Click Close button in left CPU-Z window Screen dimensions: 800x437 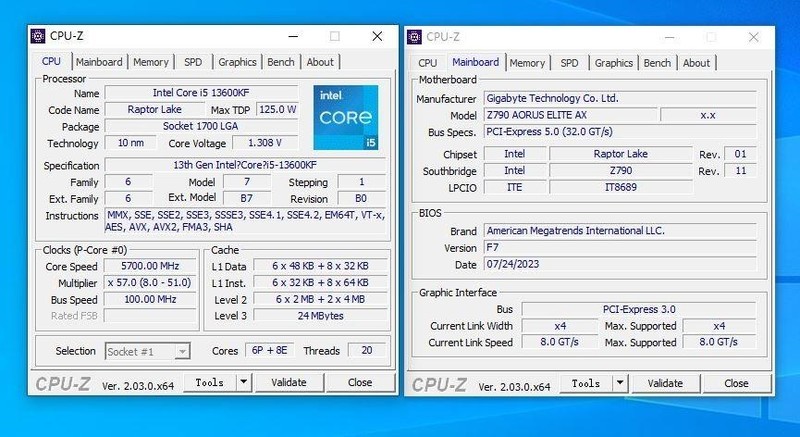coord(360,382)
